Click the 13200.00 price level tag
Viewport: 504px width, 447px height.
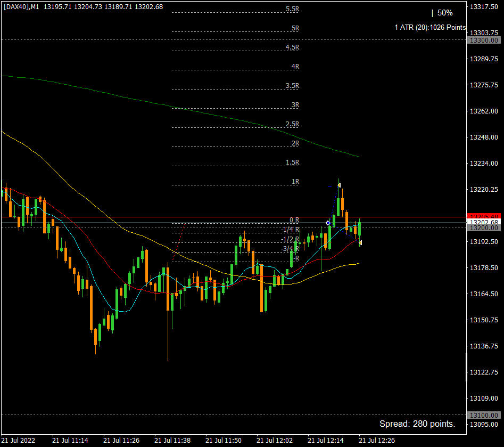[x=484, y=228]
